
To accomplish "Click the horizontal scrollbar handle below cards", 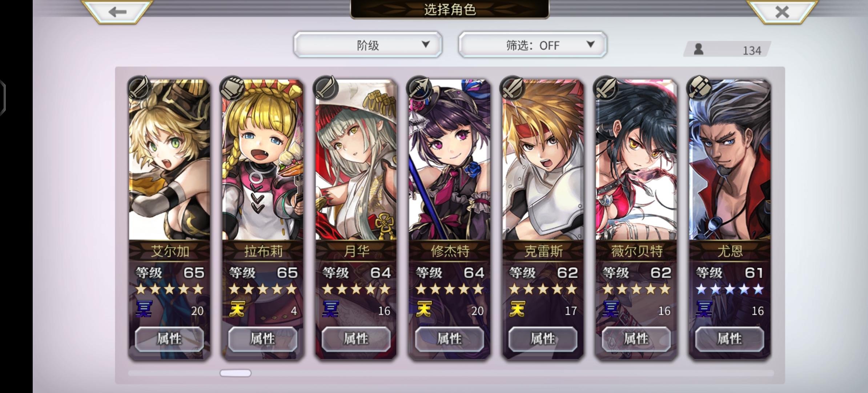I will (236, 373).
